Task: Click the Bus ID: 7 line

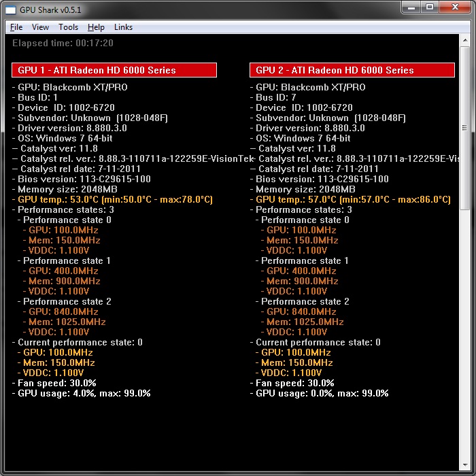Action: click(273, 97)
